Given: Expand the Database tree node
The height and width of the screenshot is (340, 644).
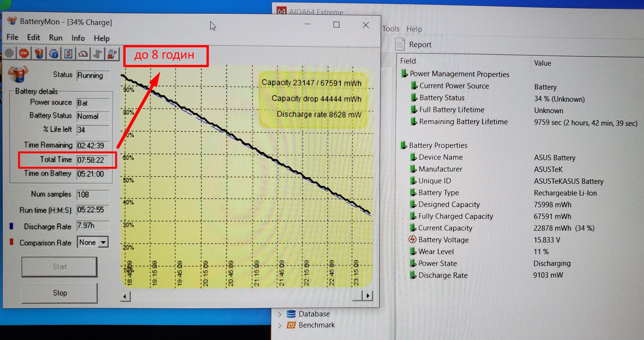Looking at the screenshot, I should (x=280, y=314).
